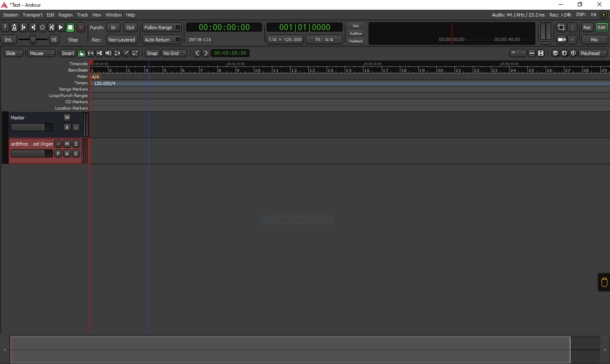Adjust the Master gain fader
This screenshot has width=610, height=364.
(32, 127)
